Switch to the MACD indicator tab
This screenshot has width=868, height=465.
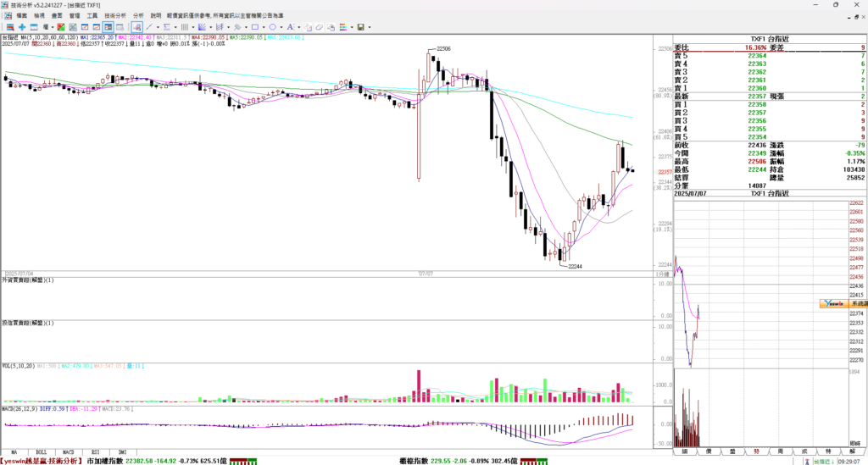[68, 452]
